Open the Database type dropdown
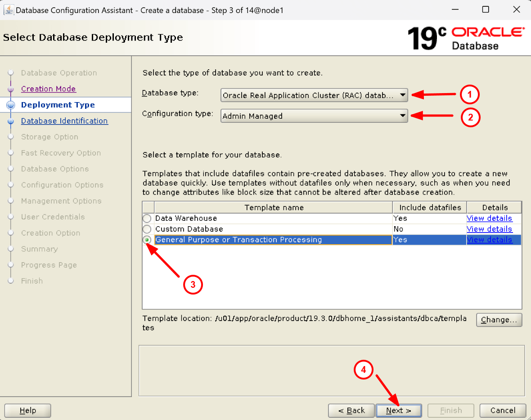Viewport: 531px width, 420px height. pos(314,95)
